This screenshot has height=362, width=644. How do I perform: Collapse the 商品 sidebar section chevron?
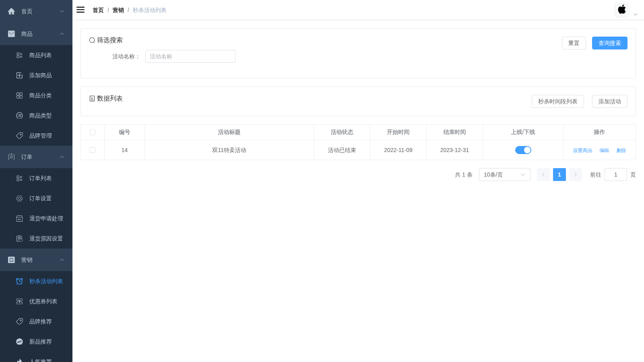coord(62,34)
